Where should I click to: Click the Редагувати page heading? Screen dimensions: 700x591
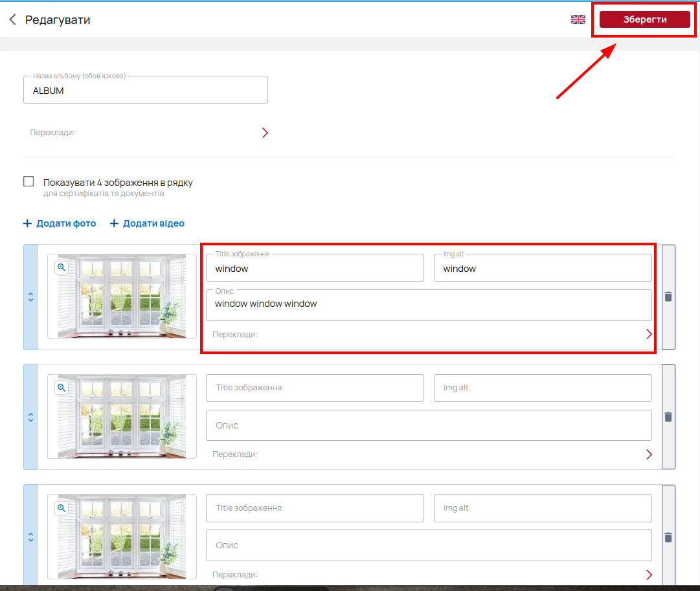[58, 20]
